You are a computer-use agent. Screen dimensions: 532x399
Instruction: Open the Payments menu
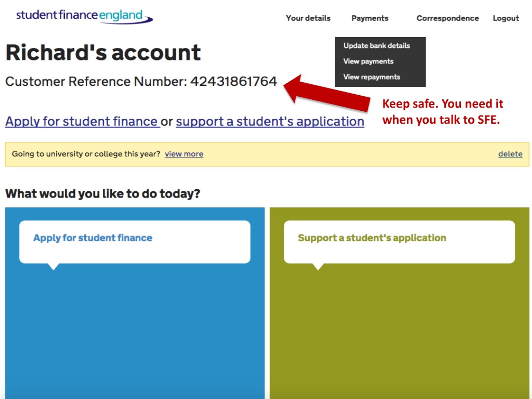[x=370, y=18]
